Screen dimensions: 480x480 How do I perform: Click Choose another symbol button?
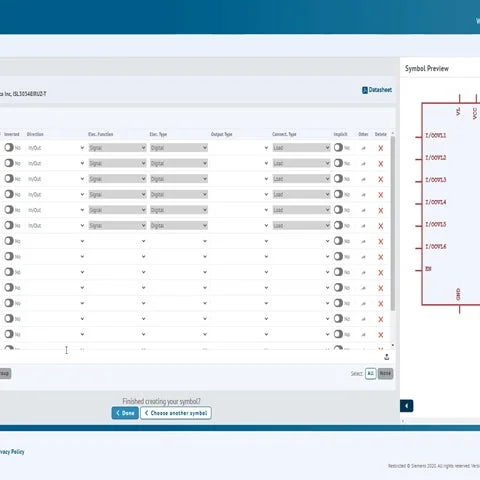pos(176,413)
